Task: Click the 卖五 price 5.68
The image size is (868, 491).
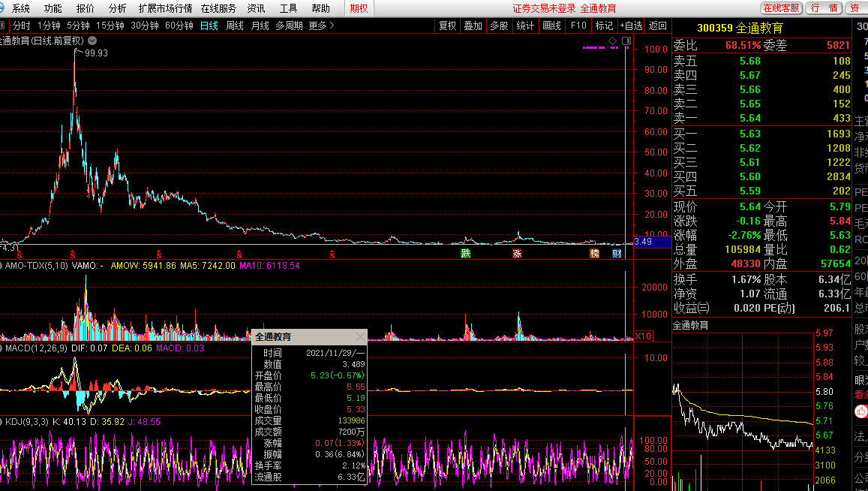Action: (750, 61)
